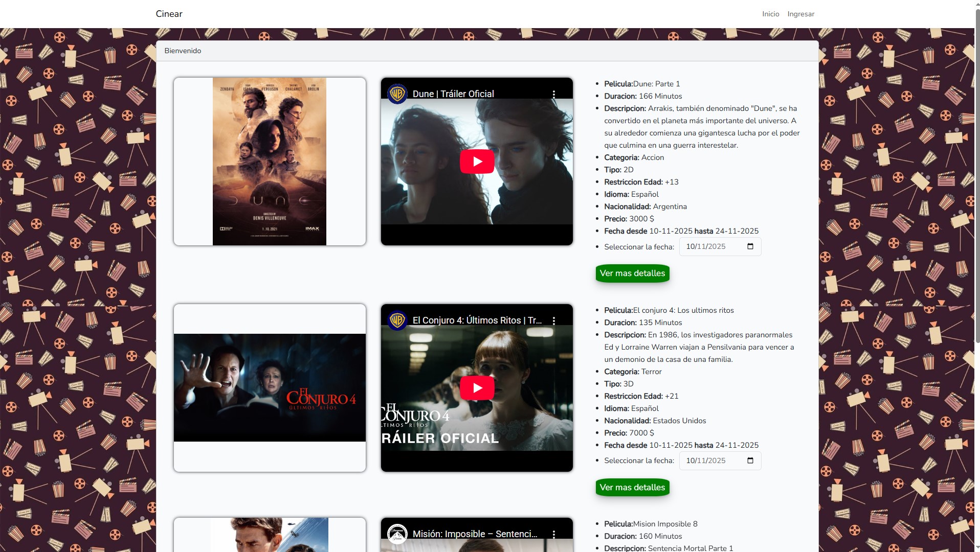View more details for Dune: Parte 1
The width and height of the screenshot is (980, 552).
pos(632,273)
